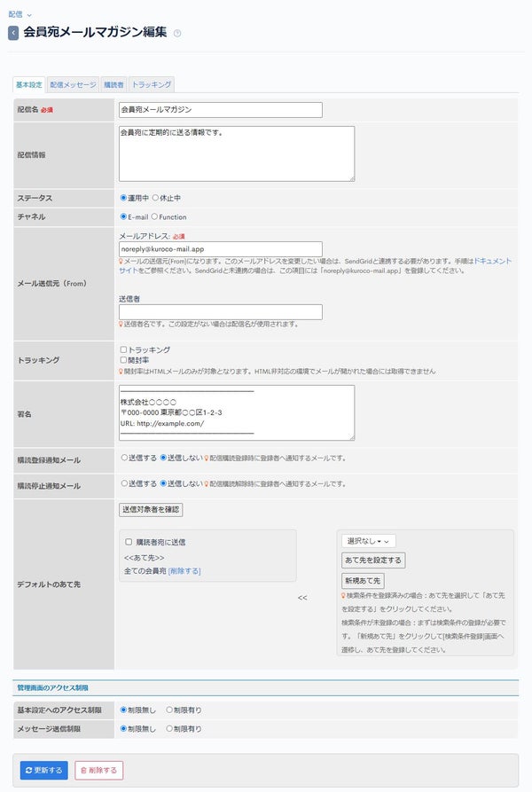Viewport: 532px width, 792px height.
Task: Click the red 削除する button at the bottom
Action: coord(99,771)
